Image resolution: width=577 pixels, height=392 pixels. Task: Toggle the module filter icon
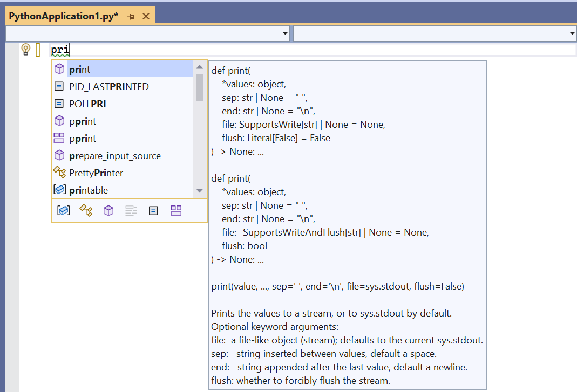click(x=176, y=210)
